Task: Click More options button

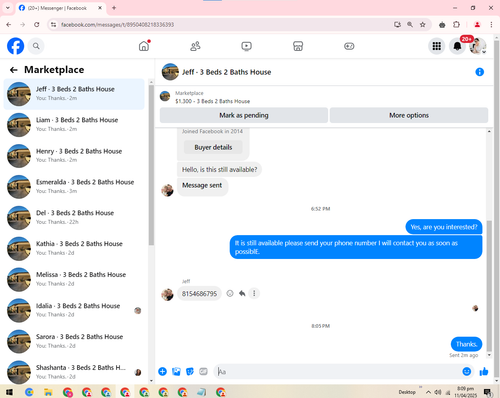Action: point(409,115)
